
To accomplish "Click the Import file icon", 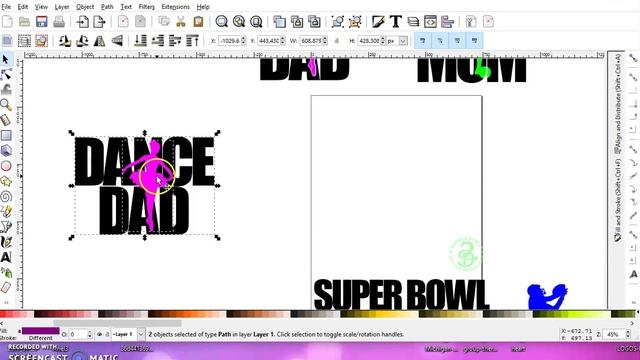I will (82, 22).
